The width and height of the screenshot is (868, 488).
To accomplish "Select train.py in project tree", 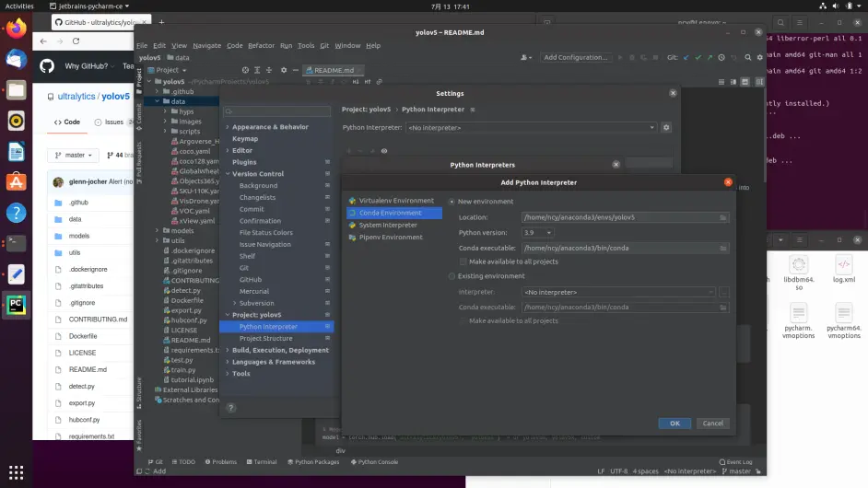I will coord(182,370).
